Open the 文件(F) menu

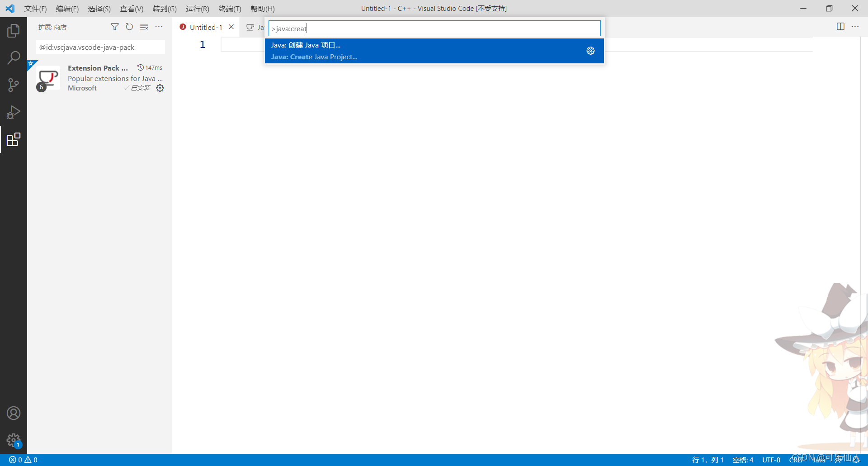pos(36,9)
